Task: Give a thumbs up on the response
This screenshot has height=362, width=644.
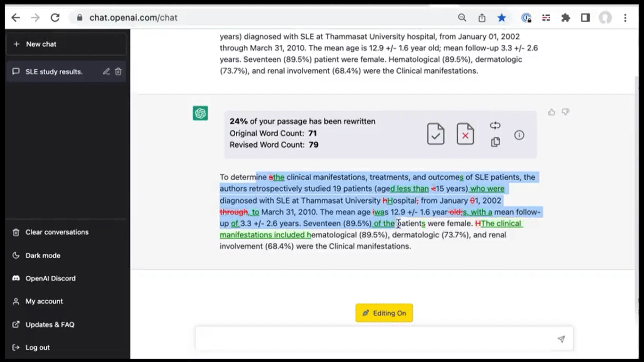Action: [x=552, y=112]
